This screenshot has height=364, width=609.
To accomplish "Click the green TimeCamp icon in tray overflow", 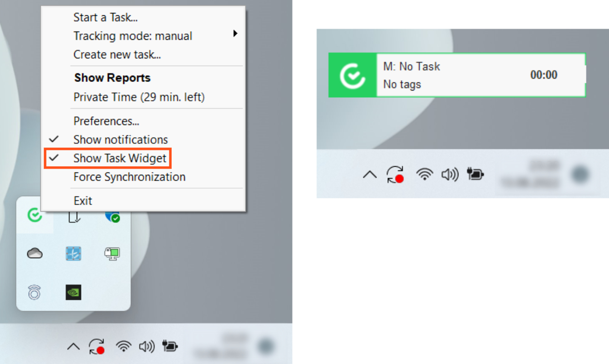I will coord(35,216).
